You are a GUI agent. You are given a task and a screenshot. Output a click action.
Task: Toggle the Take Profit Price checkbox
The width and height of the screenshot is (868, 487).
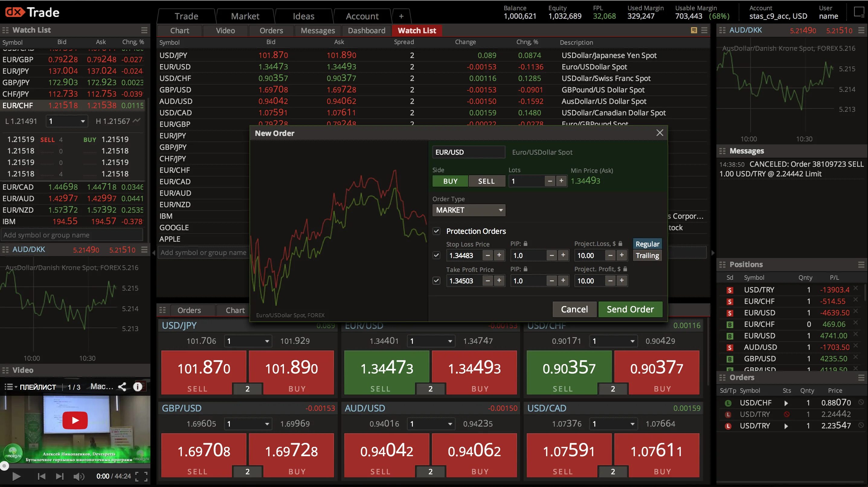pos(436,280)
